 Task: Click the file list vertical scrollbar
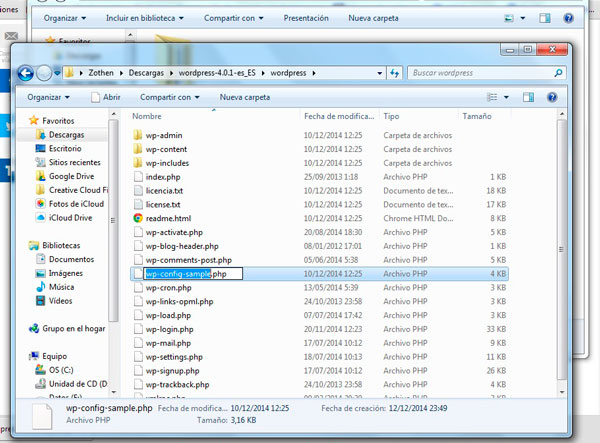561,249
